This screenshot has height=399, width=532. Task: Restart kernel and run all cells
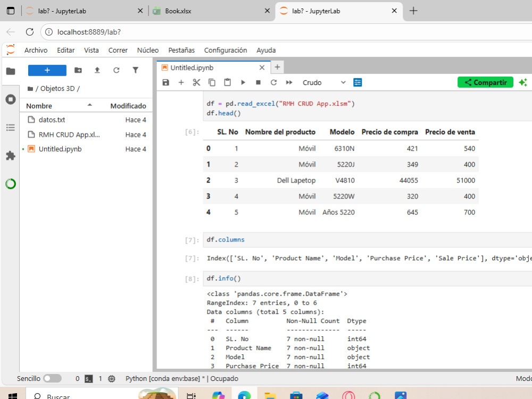coord(289,82)
